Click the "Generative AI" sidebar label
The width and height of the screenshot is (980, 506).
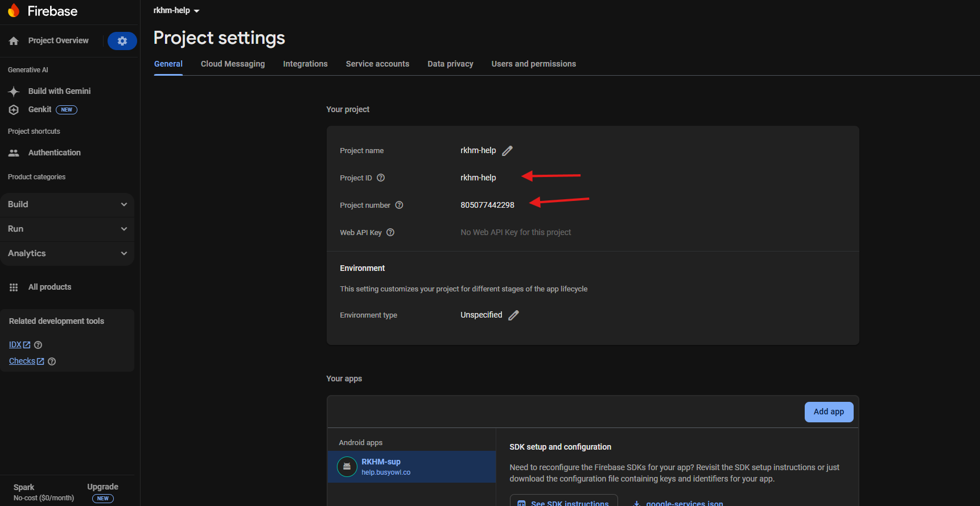tap(28, 70)
